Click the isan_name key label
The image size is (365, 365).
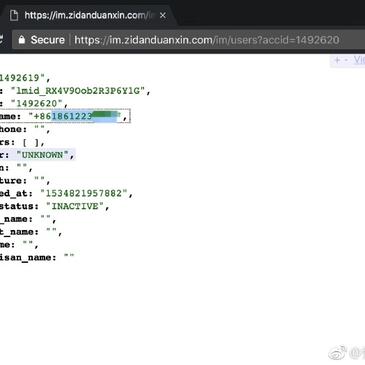point(28,258)
